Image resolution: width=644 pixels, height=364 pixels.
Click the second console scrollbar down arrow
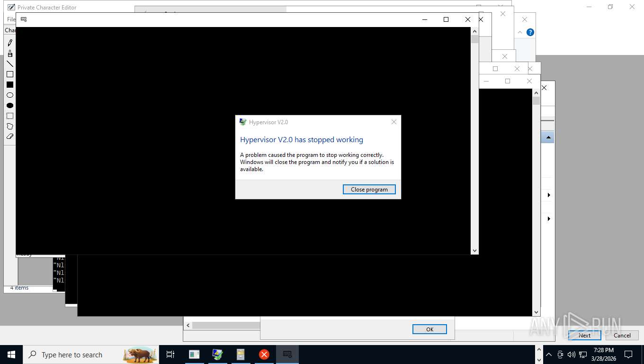(536, 312)
